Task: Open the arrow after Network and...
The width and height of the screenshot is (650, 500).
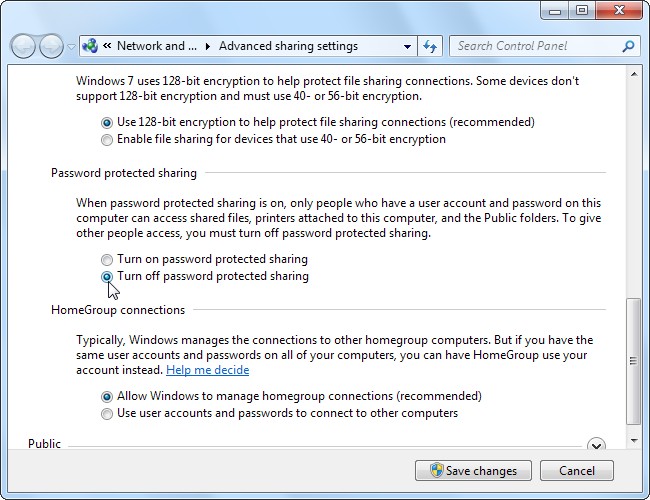Action: pos(208,46)
